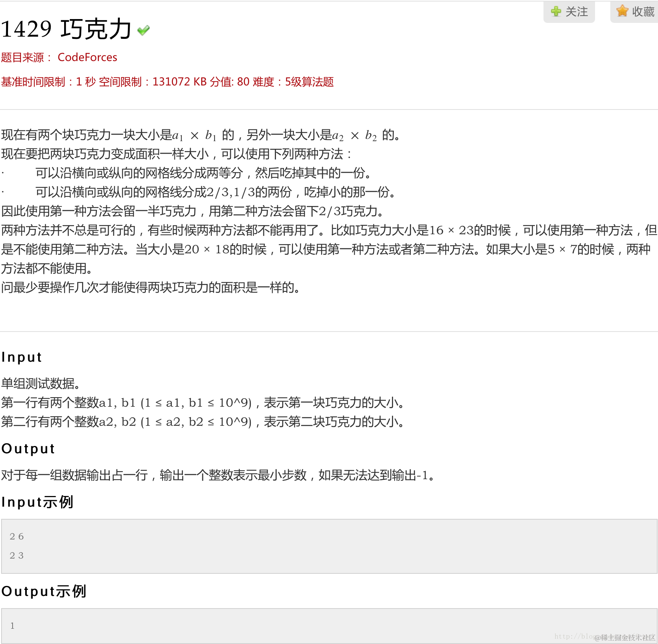
Task: Click sample input line '2 6'
Action: (17, 536)
